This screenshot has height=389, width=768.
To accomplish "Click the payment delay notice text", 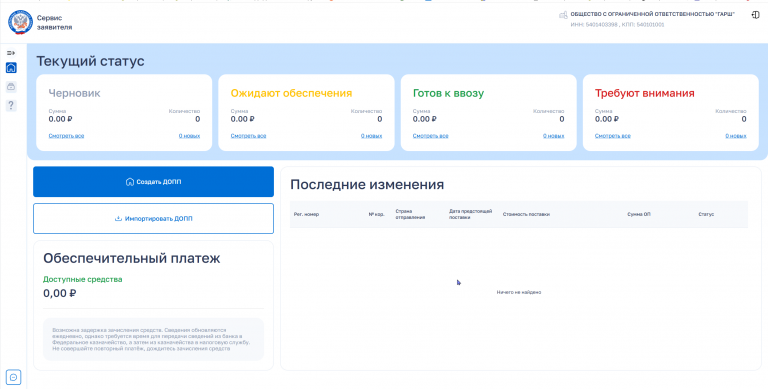I will (x=151, y=339).
